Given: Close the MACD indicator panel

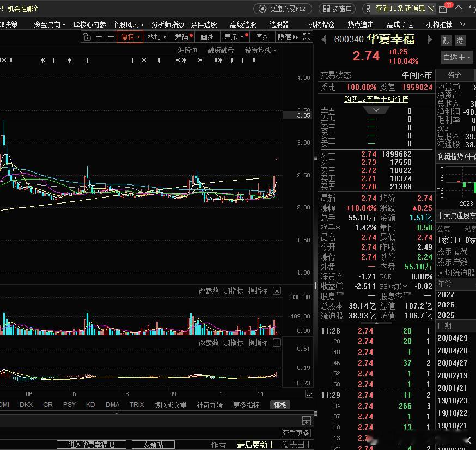Looking at the screenshot, I should 277,343.
